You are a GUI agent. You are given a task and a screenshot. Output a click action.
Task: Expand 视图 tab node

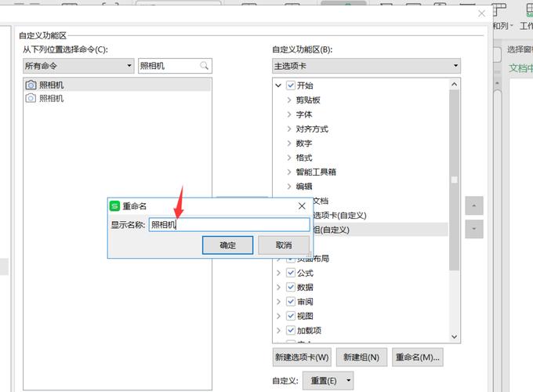pos(278,316)
